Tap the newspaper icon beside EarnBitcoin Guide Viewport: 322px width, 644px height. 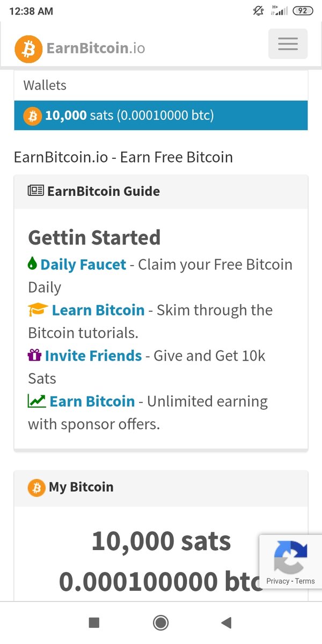pos(35,191)
